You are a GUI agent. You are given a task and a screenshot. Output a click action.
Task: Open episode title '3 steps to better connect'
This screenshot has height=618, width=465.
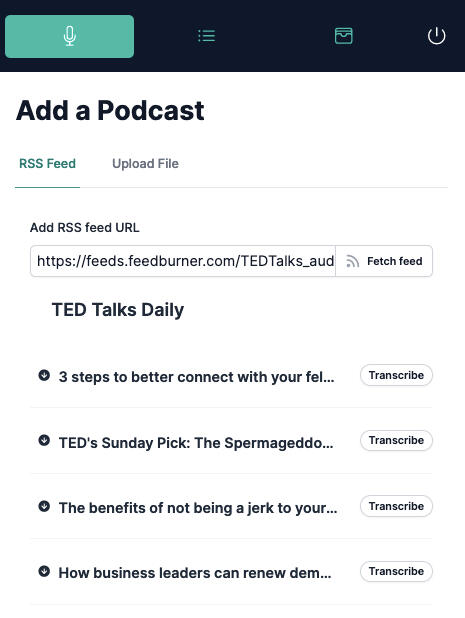[196, 377]
